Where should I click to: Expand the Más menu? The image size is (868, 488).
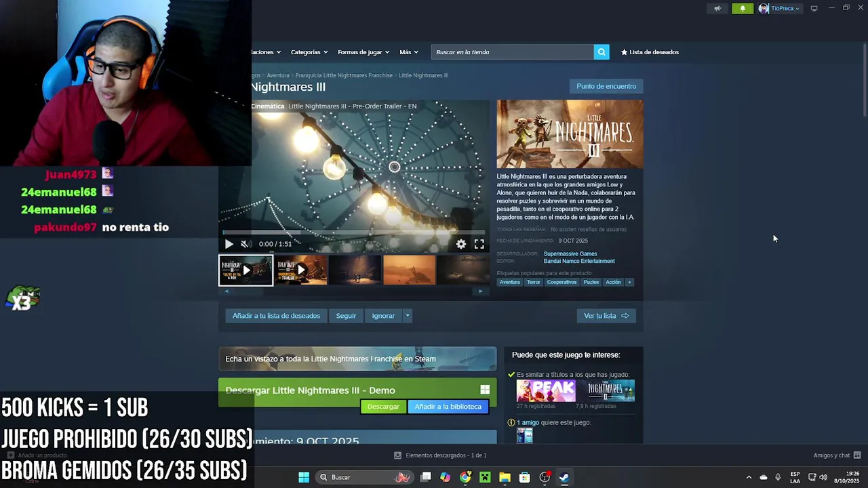[x=409, y=52]
